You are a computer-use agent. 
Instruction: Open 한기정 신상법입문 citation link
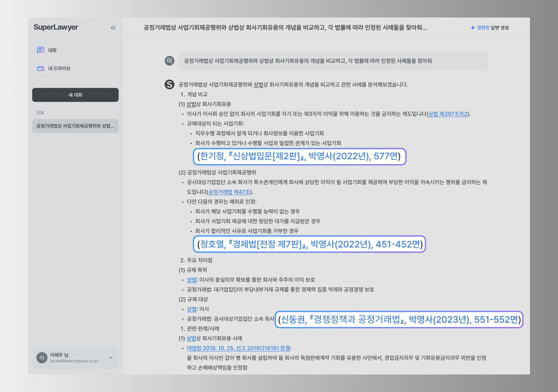click(299, 156)
